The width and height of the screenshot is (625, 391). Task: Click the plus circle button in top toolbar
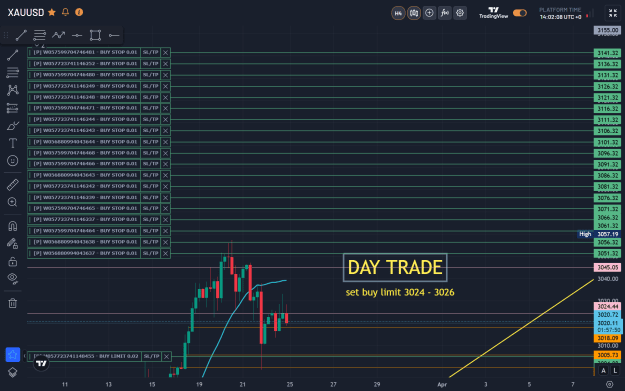point(429,13)
